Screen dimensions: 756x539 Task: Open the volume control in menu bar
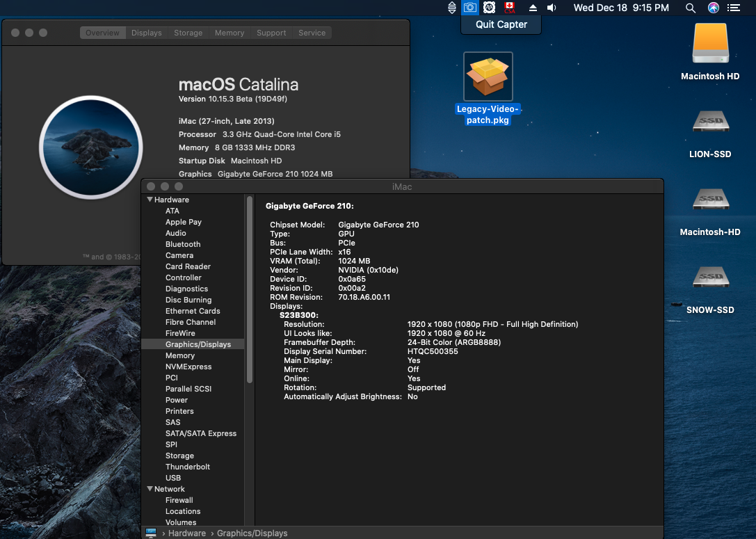pos(552,8)
